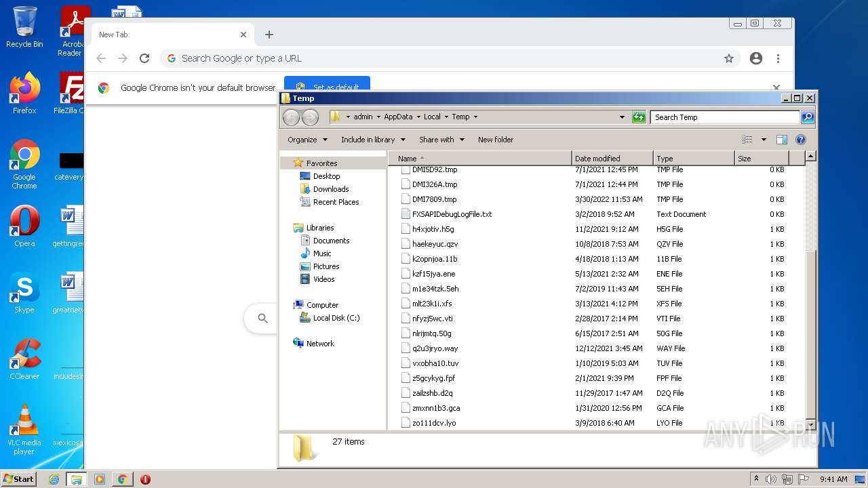Click admin breadcrumb in address bar
Image resolution: width=868 pixels, height=488 pixels.
pyautogui.click(x=363, y=117)
